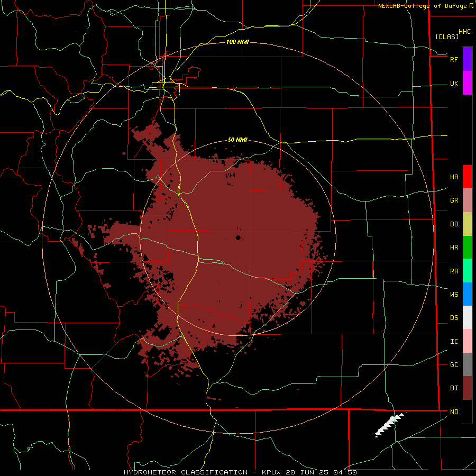Click the HHC product code label
The width and height of the screenshot is (476, 476).
(464, 32)
